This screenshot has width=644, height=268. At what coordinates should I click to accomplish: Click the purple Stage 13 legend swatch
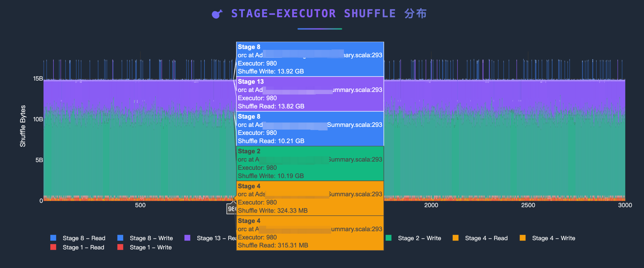click(187, 237)
